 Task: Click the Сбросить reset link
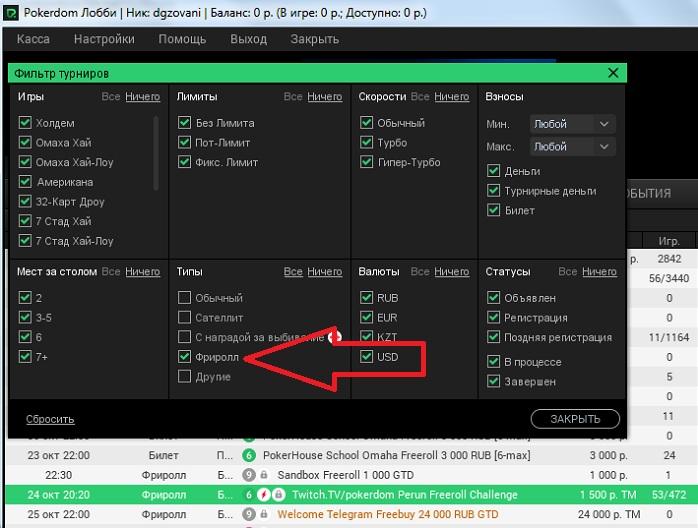click(x=50, y=419)
